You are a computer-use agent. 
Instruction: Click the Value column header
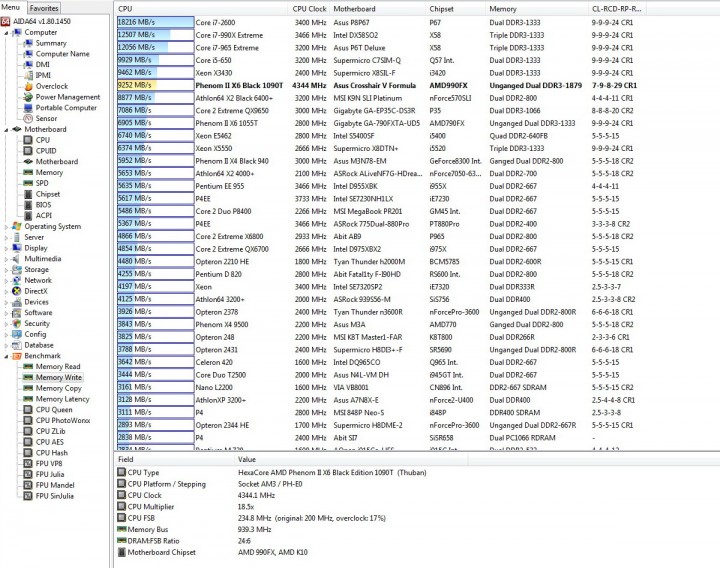tap(351, 459)
